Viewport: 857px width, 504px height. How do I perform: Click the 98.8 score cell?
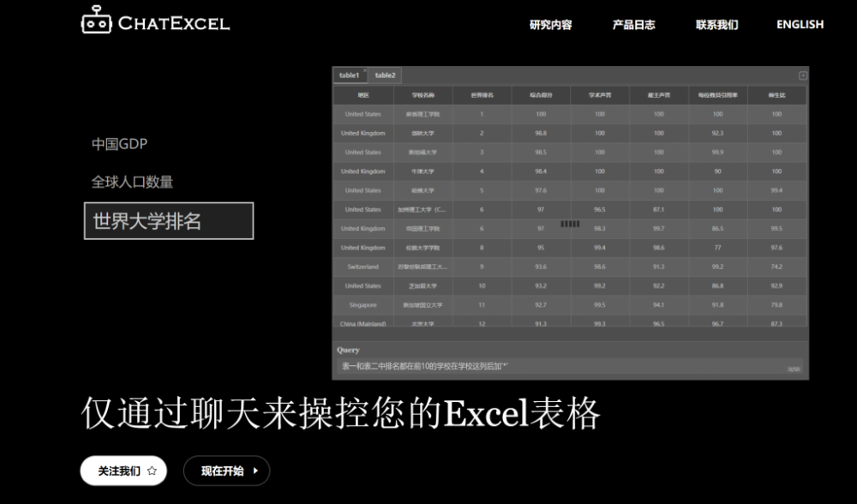pos(541,134)
